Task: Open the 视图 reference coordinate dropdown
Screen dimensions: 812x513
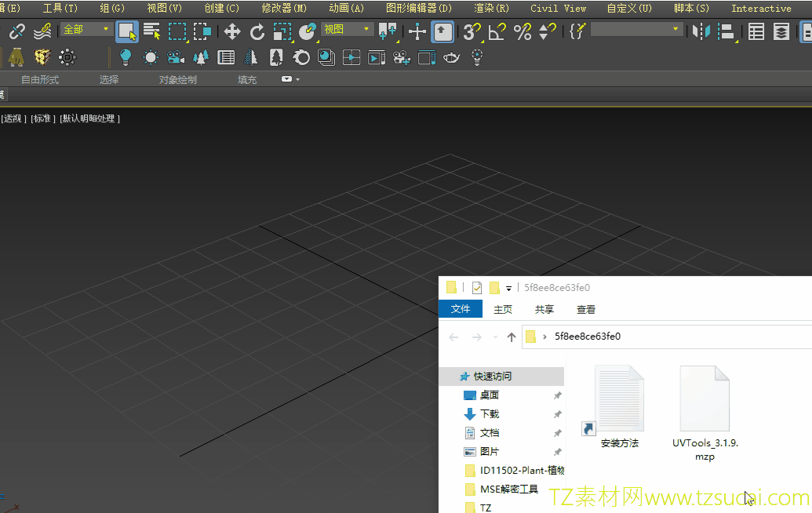Action: [346, 29]
